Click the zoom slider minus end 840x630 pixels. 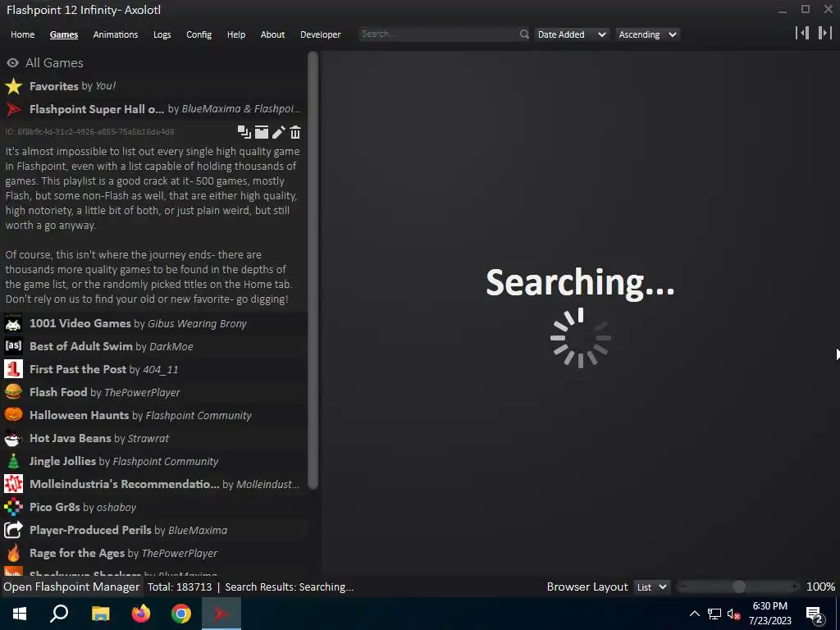[x=682, y=587]
